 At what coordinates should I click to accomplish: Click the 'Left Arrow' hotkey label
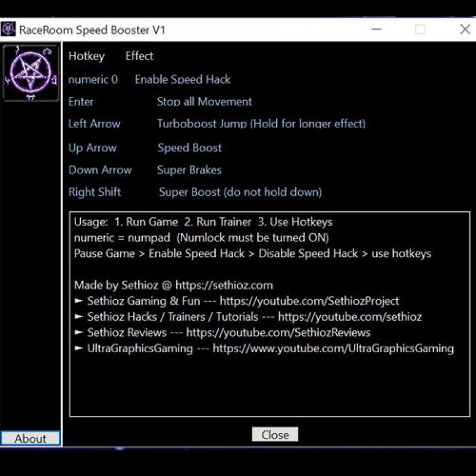[95, 124]
